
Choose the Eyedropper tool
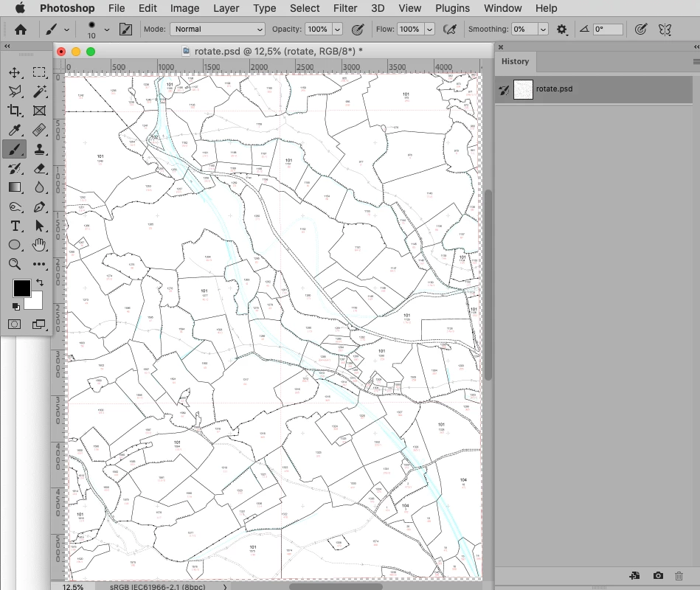pos(15,130)
